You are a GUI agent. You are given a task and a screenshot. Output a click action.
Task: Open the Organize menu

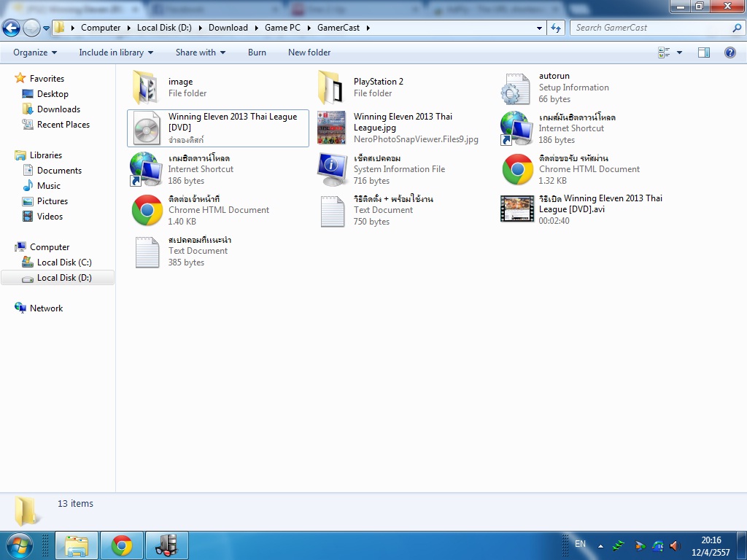coord(35,52)
